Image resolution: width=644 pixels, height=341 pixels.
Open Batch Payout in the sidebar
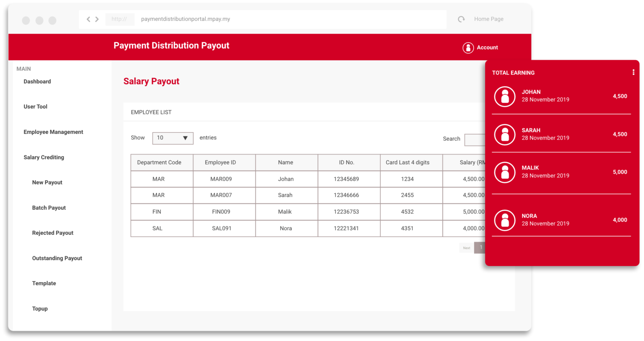tap(49, 207)
